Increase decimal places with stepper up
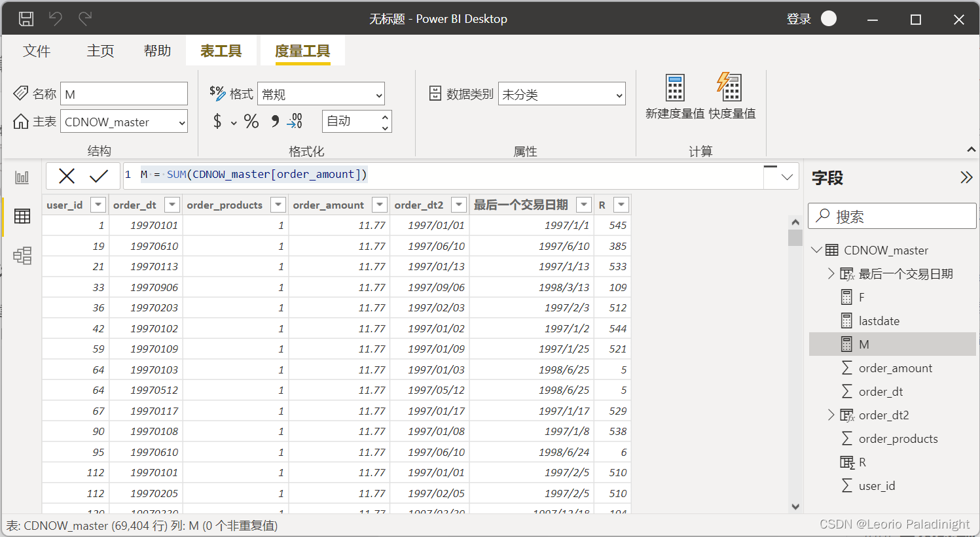980x537 pixels. (385, 116)
